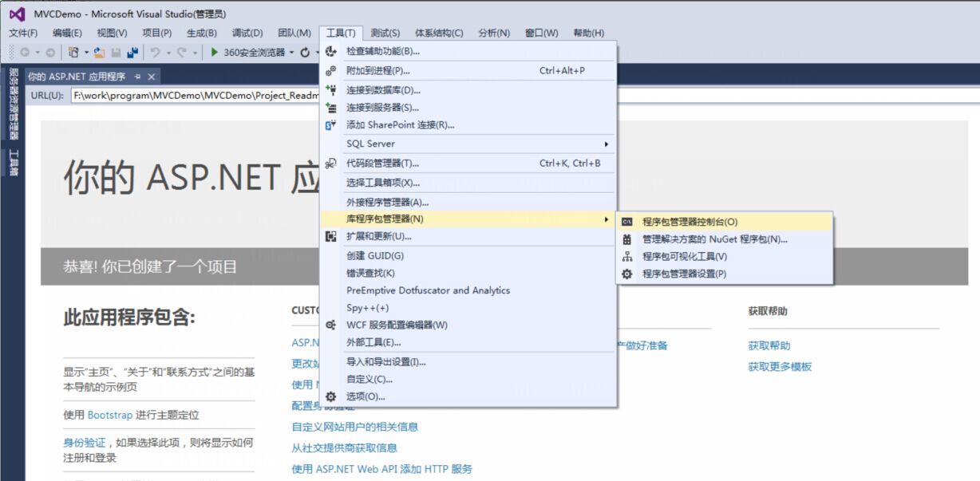
Task: Follow the 身份验证 link
Action: point(84,442)
